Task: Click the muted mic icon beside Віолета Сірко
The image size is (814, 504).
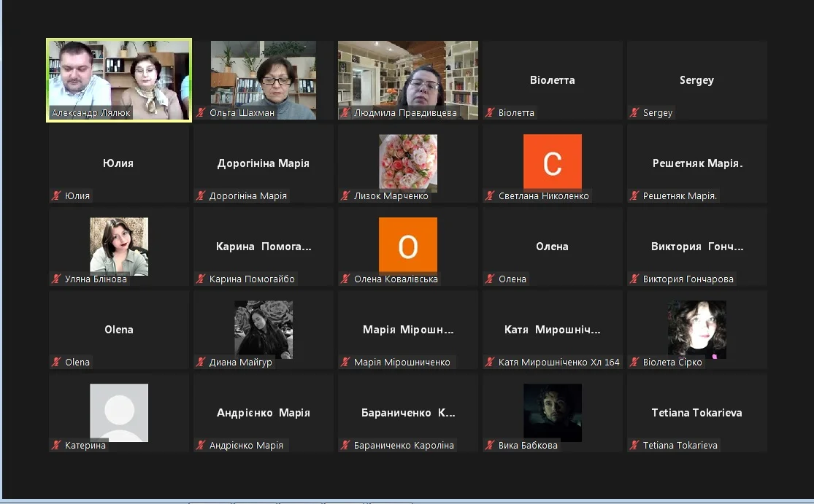Action: (x=634, y=362)
